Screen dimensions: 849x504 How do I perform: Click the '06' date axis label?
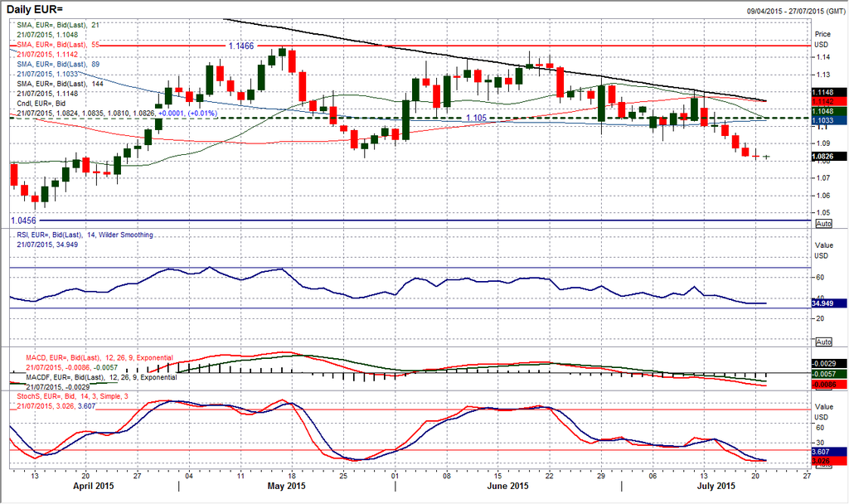[x=653, y=476]
